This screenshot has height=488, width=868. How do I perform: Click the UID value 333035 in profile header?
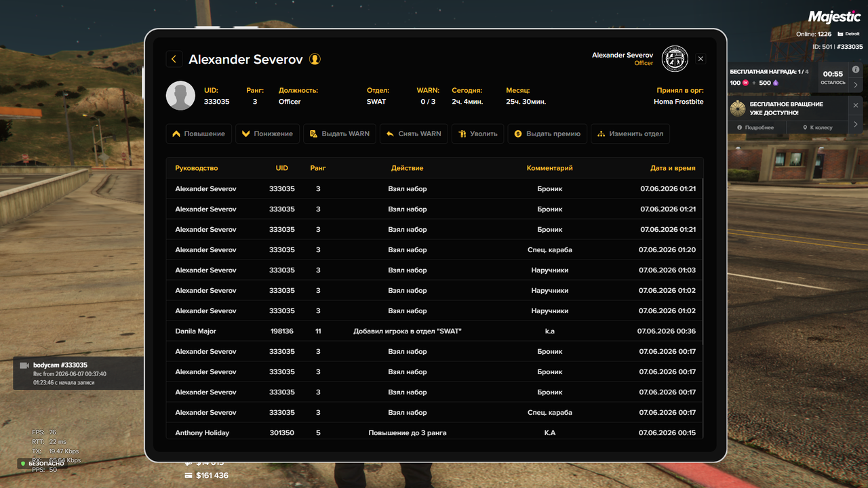click(x=217, y=102)
